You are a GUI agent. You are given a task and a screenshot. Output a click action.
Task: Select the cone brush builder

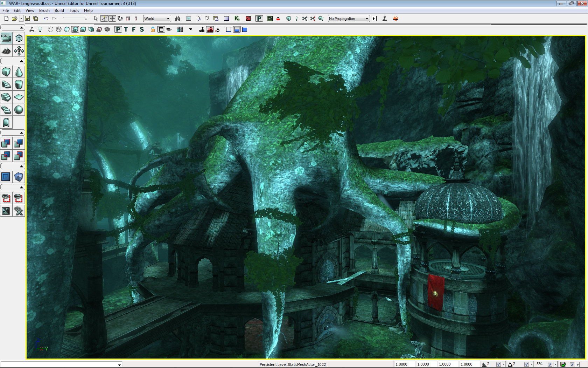19,72
